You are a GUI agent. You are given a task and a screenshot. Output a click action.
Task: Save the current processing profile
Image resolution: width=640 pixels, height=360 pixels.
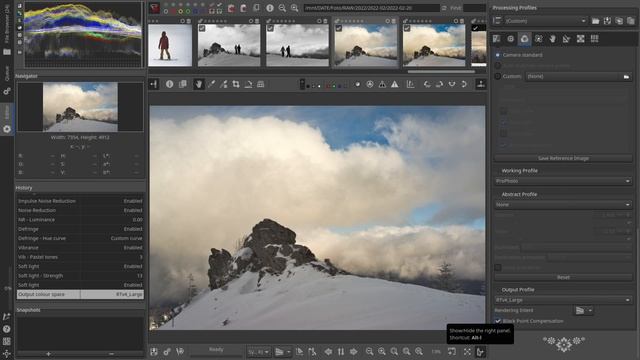pyautogui.click(x=607, y=21)
